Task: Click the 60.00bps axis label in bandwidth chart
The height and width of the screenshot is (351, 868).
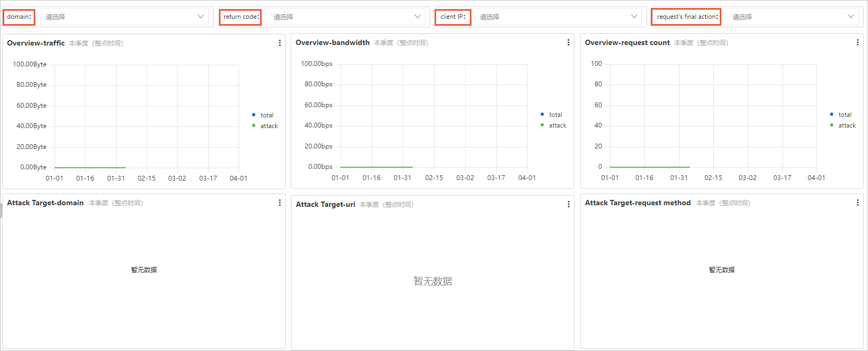Action: click(x=318, y=105)
